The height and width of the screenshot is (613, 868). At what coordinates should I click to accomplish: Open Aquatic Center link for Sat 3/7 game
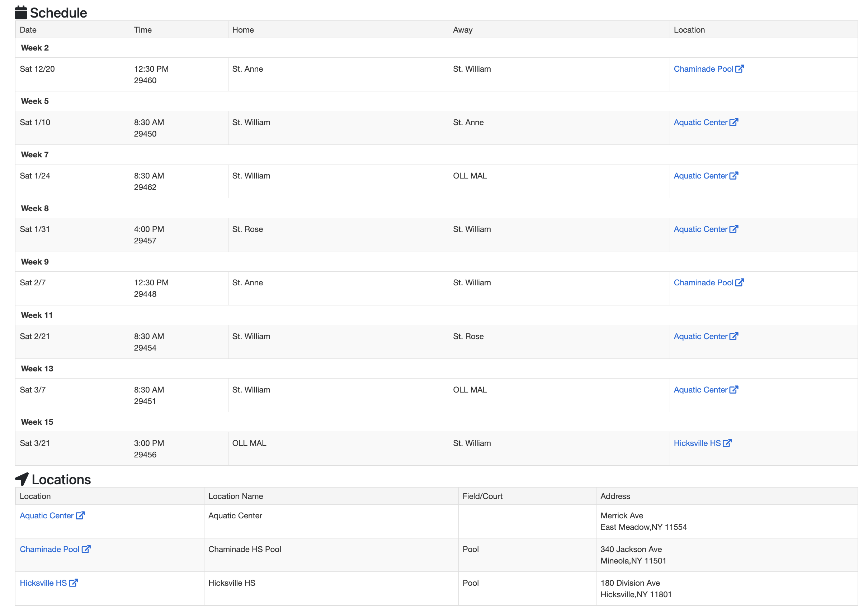700,390
